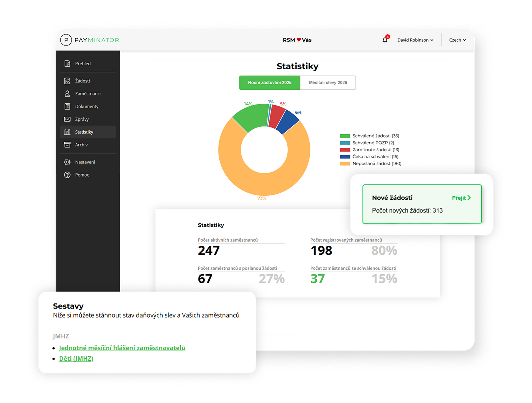
Task: Click the Dokumenty clipboard icon
Action: (x=67, y=106)
